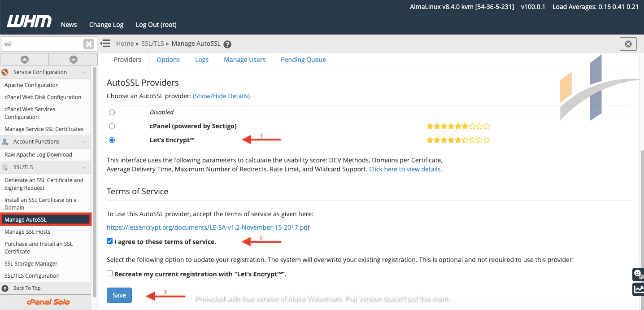
Task: Click the Save button
Action: [119, 295]
